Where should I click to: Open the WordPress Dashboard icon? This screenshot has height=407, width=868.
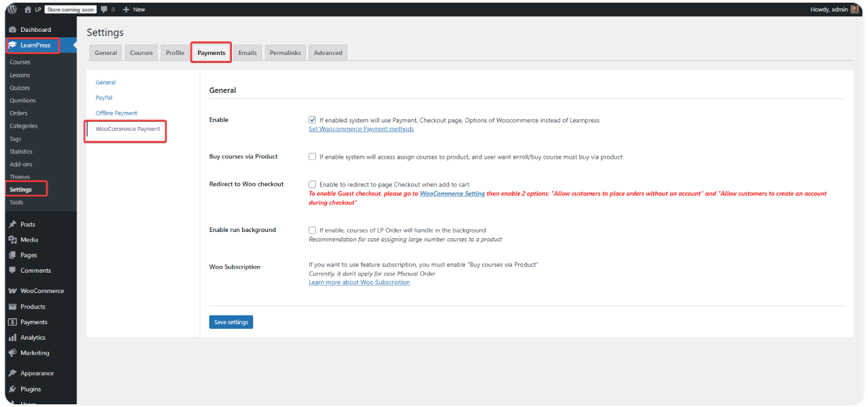12,29
